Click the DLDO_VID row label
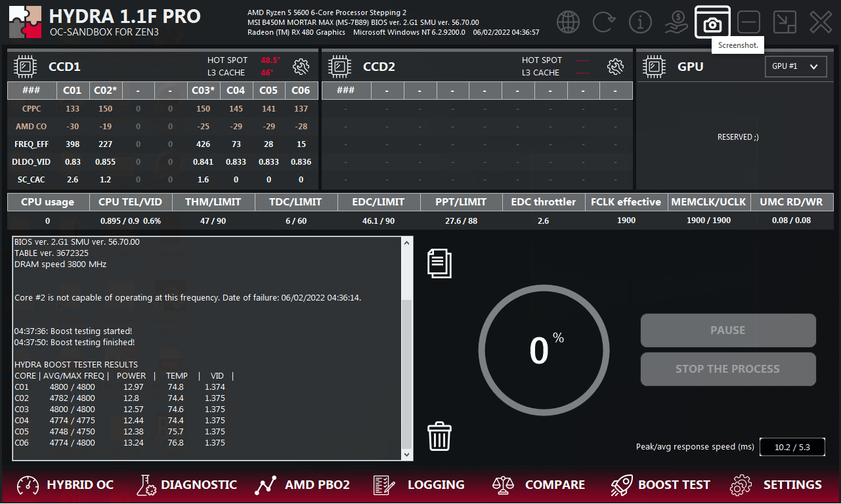The image size is (841, 504). click(32, 161)
